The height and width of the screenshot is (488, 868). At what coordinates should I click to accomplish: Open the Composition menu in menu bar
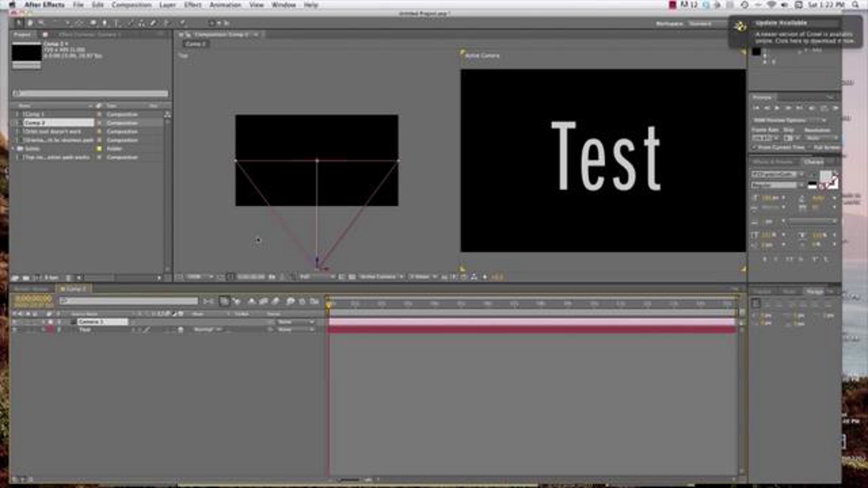click(131, 5)
